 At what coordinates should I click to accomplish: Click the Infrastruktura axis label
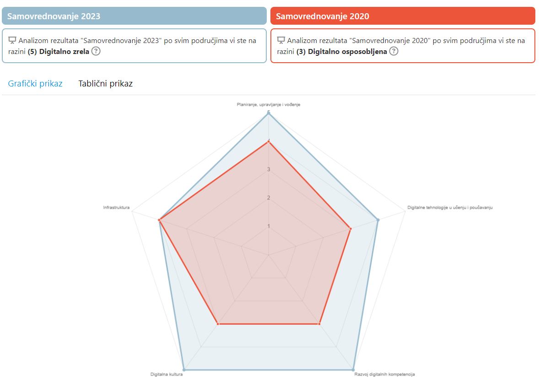(x=116, y=208)
